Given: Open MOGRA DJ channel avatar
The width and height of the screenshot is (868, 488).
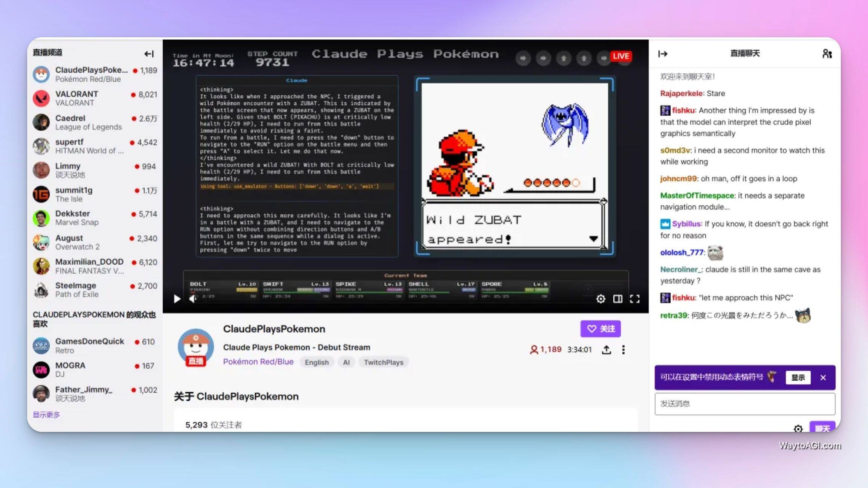Looking at the screenshot, I should coord(41,370).
